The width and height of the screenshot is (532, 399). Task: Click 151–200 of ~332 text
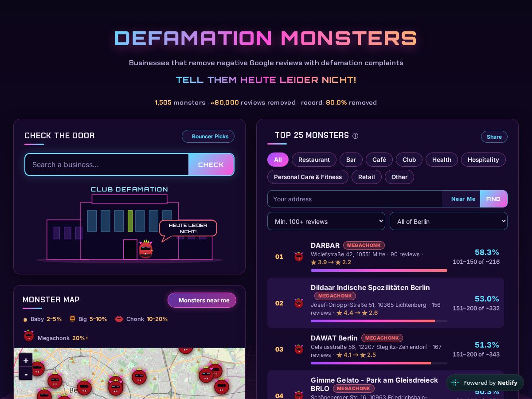pos(476,308)
